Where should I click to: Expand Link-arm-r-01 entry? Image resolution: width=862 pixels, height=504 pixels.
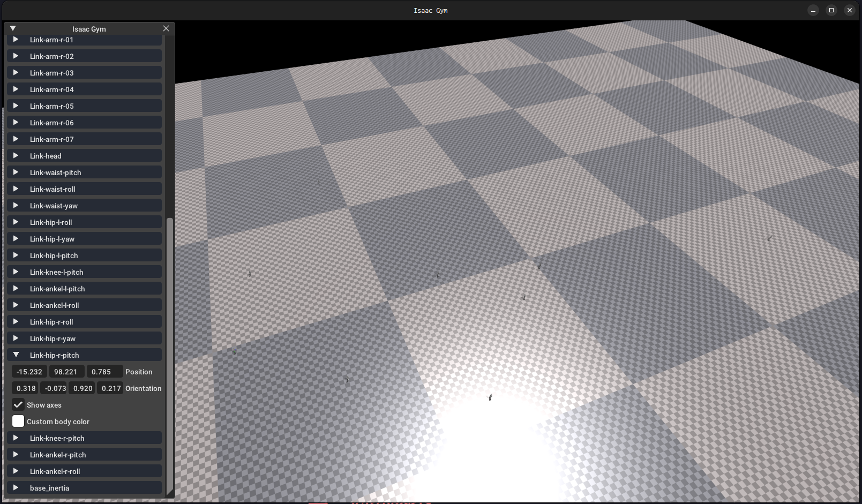pyautogui.click(x=84, y=40)
